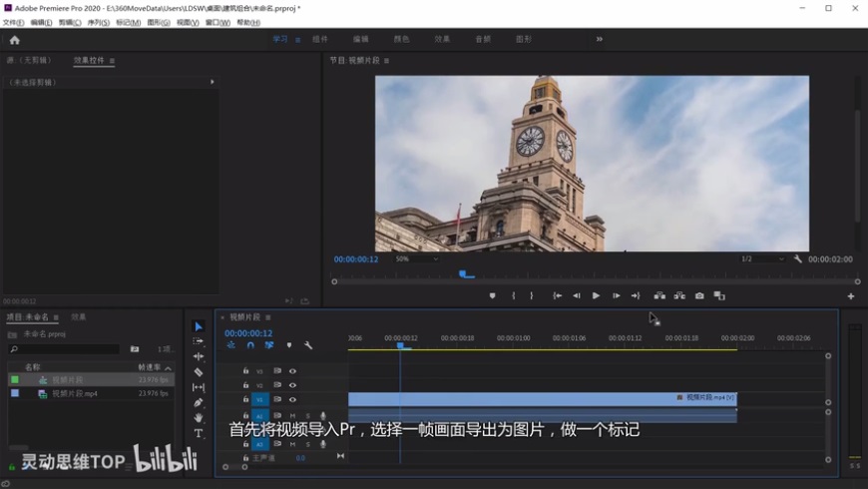Switch to 效果 workspace tab
Screen dimensions: 868x489
click(x=442, y=39)
